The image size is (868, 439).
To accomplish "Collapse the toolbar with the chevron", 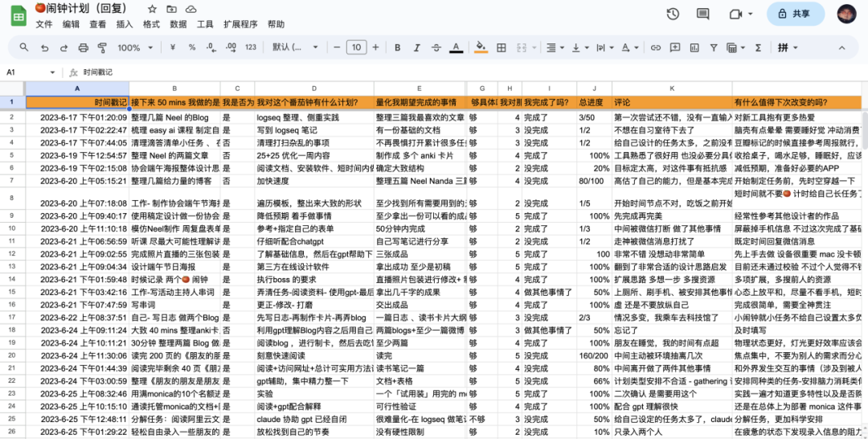I will [842, 47].
